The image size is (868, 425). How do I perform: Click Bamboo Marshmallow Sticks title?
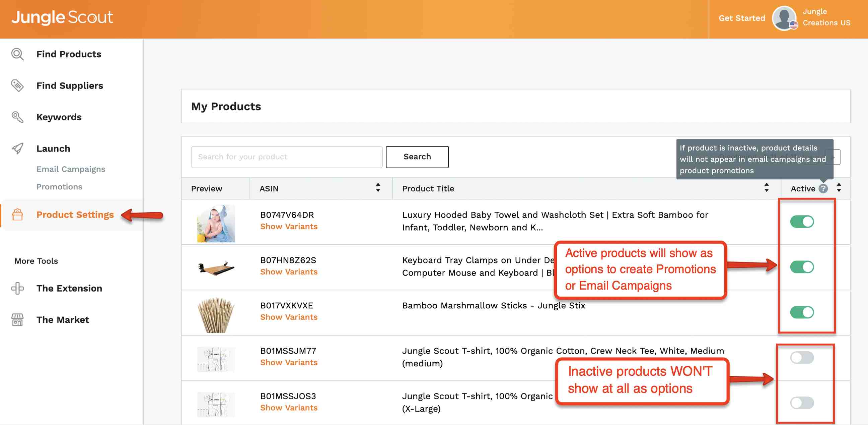494,306
